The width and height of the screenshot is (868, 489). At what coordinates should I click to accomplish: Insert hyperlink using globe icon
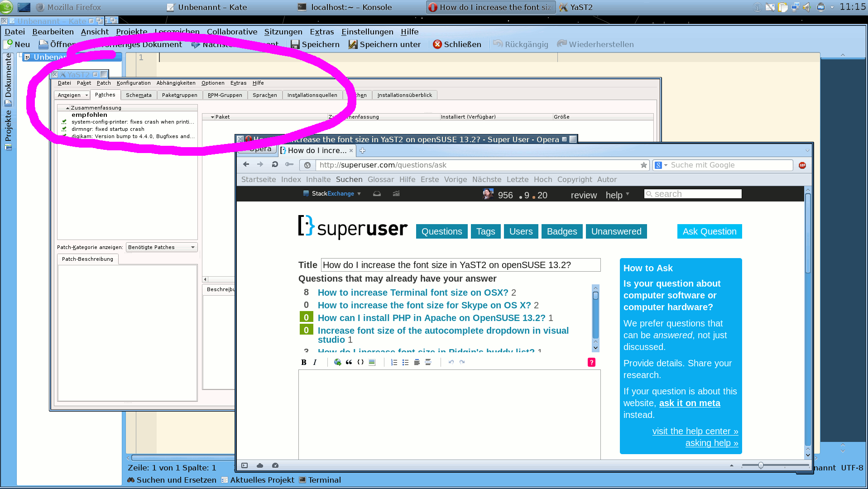point(337,362)
